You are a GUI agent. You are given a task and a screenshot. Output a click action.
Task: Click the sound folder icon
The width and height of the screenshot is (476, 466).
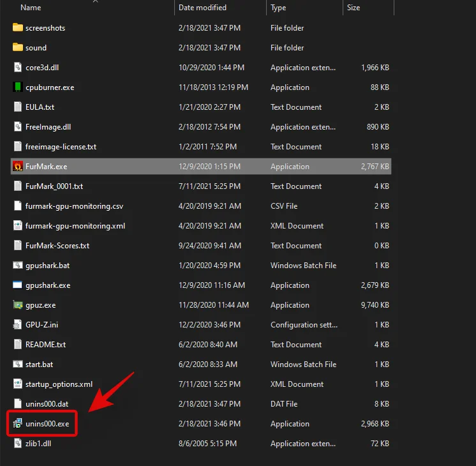18,48
